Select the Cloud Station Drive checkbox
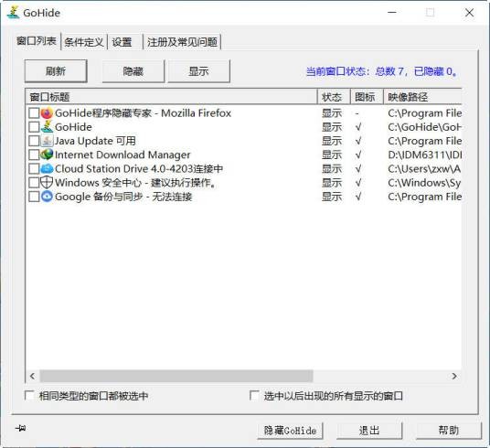 tap(34, 169)
